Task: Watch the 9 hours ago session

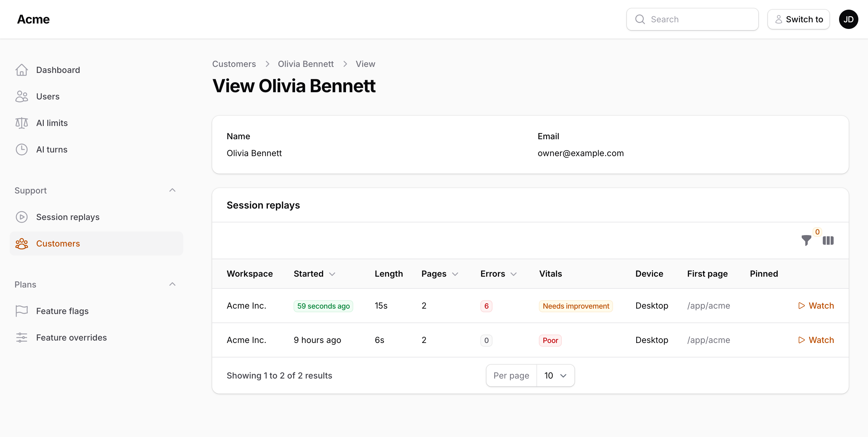Action: coord(816,340)
